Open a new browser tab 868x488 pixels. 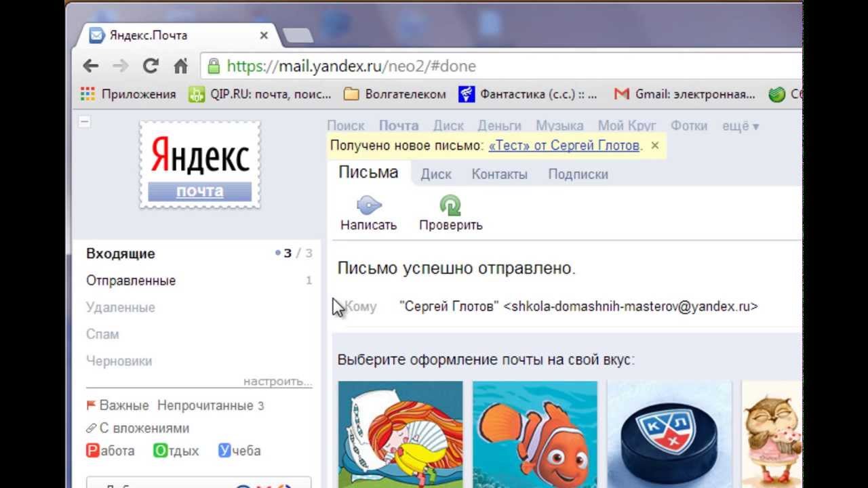click(298, 35)
